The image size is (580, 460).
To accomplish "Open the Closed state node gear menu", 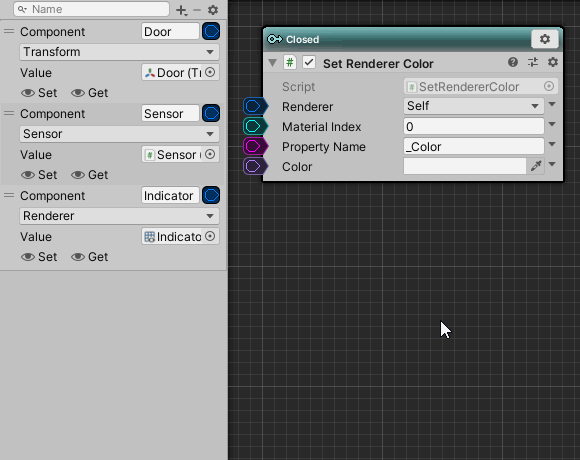I will pos(544,39).
